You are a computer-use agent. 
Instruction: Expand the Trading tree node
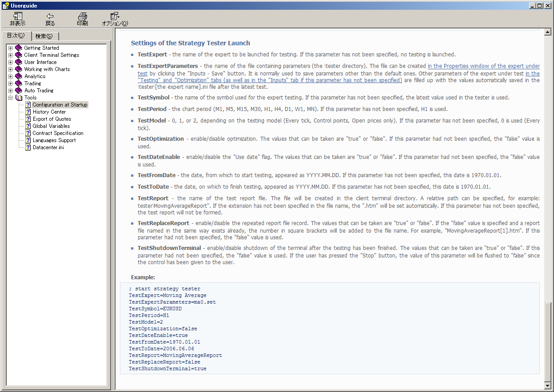click(x=11, y=83)
